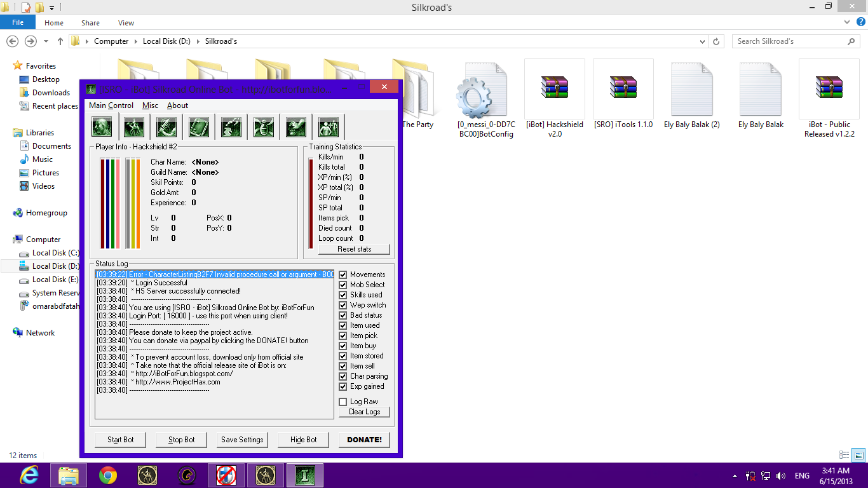Screen dimensions: 868x488
Task: Open the party members tab icon in iBot
Action: point(329,126)
